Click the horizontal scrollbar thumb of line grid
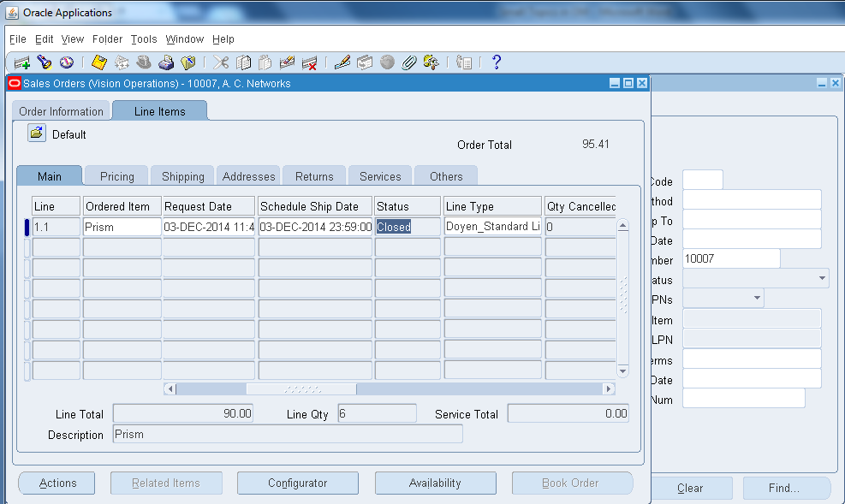Viewport: 845px width, 504px height. [x=301, y=388]
